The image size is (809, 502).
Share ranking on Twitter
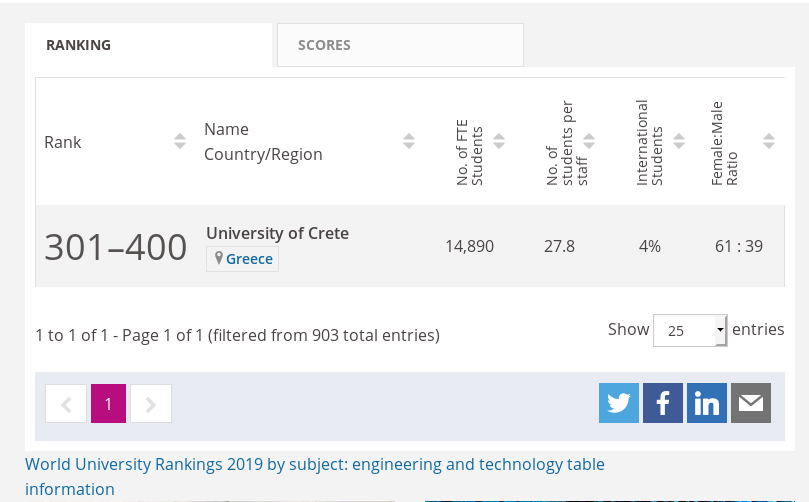pyautogui.click(x=619, y=403)
